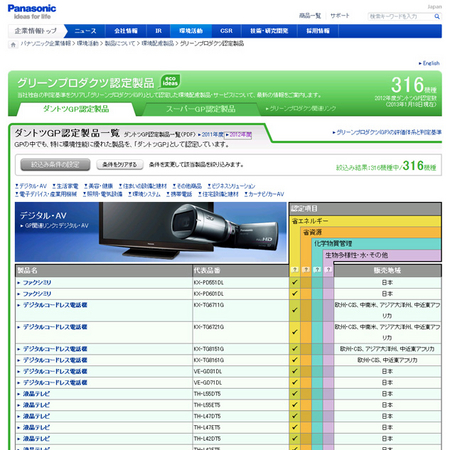This screenshot has height=450, width=450.
Task: Open the 採用情報 navigation item
Action: [x=318, y=31]
